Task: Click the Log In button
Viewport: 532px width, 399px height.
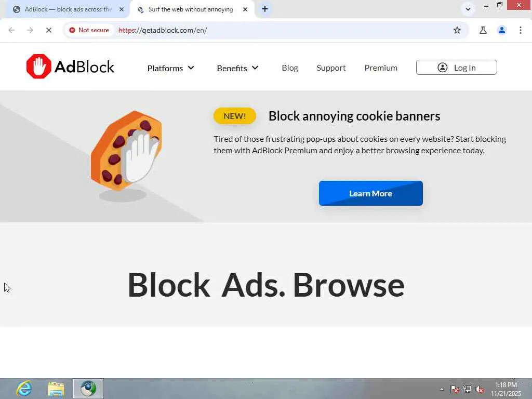Action: (x=457, y=68)
